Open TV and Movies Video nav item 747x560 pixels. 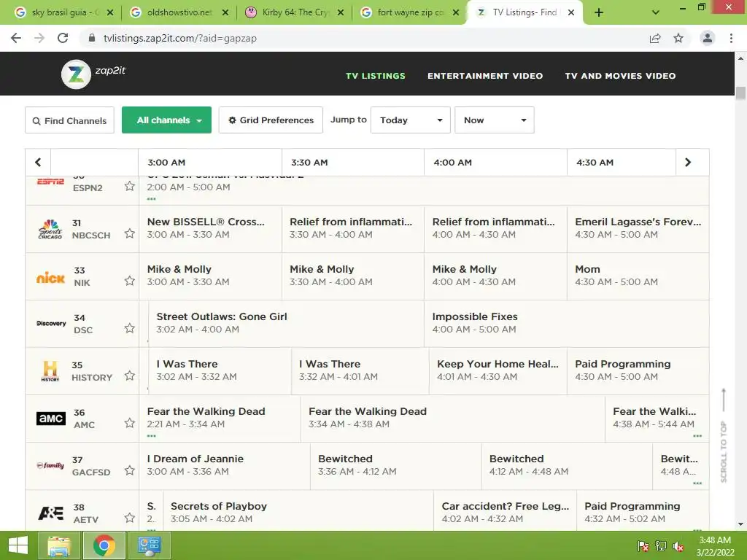click(620, 76)
